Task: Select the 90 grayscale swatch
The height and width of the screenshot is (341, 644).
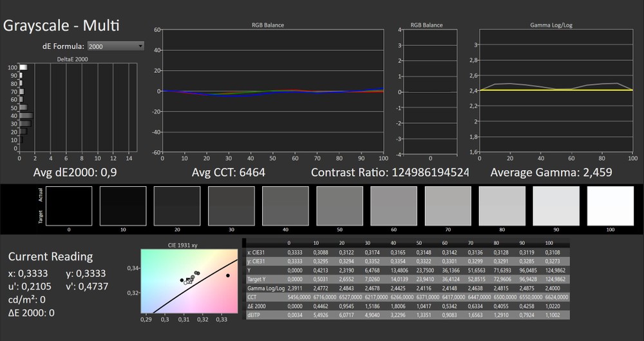Action: 556,206
